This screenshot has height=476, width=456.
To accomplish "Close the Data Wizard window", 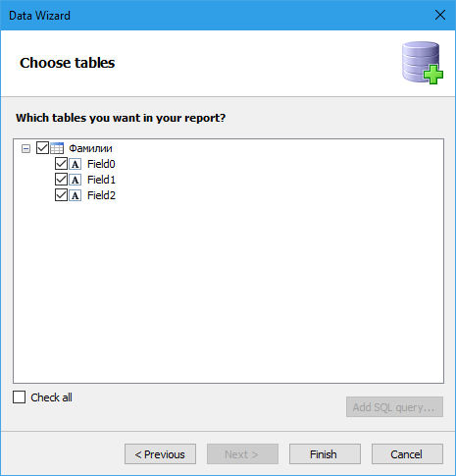I will coord(440,15).
